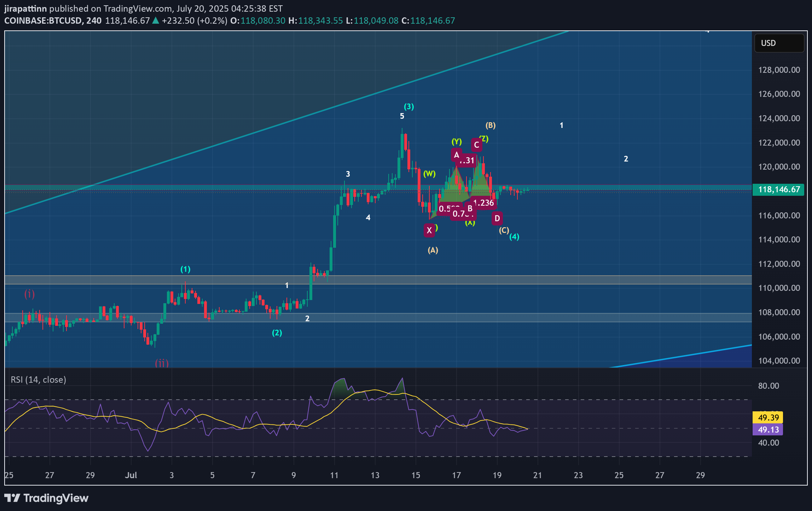Select the harmonic pattern X point label
812x511 pixels.
click(429, 230)
